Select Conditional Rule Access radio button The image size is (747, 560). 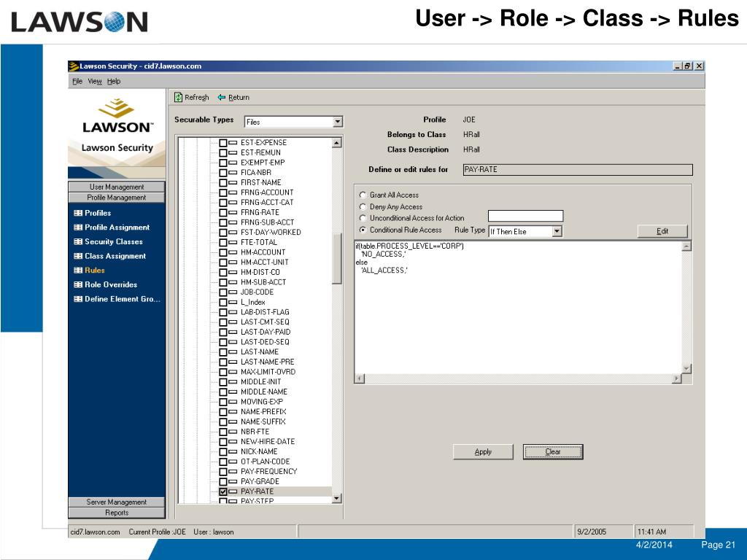[363, 230]
